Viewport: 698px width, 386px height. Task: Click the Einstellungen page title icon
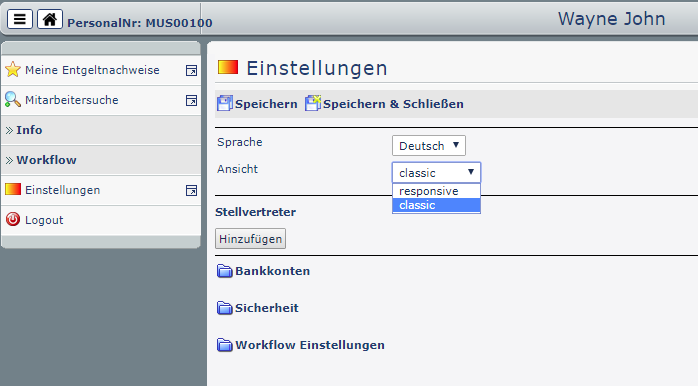[x=228, y=67]
